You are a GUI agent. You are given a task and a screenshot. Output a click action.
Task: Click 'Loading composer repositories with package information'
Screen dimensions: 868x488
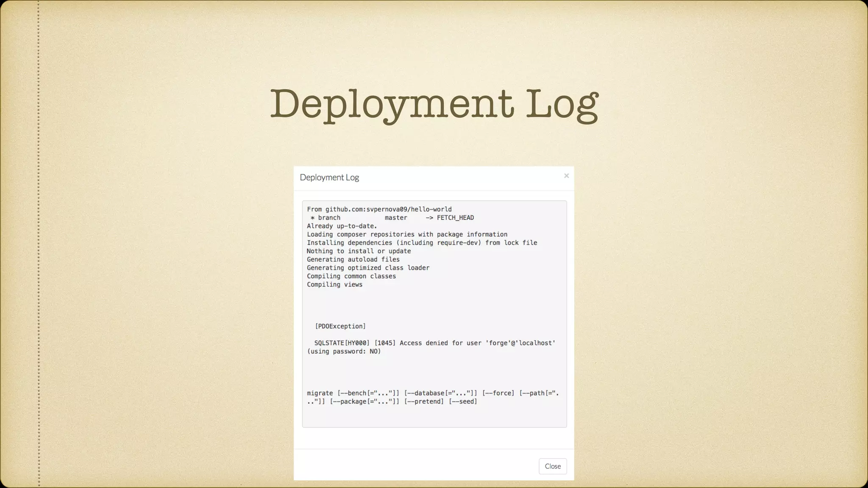point(407,234)
